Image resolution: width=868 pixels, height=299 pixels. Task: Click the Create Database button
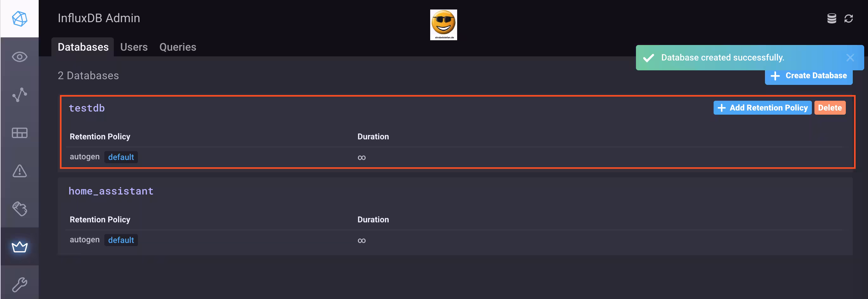pos(808,75)
